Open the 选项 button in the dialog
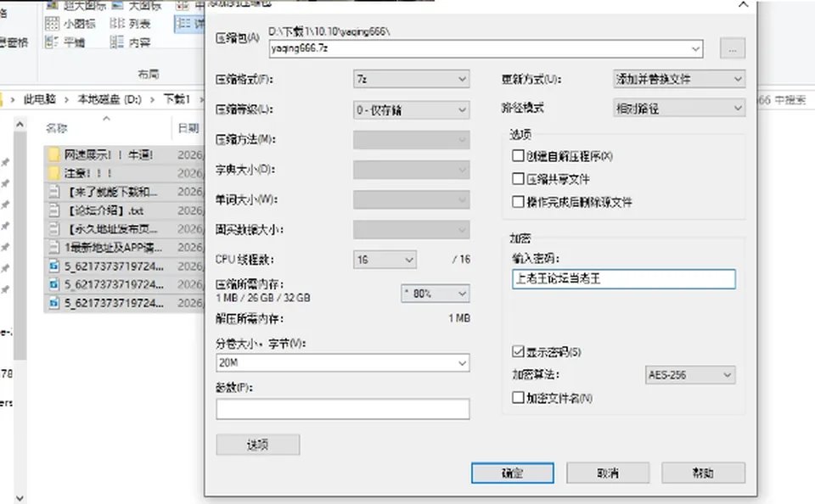The height and width of the screenshot is (504, 815). click(x=258, y=445)
